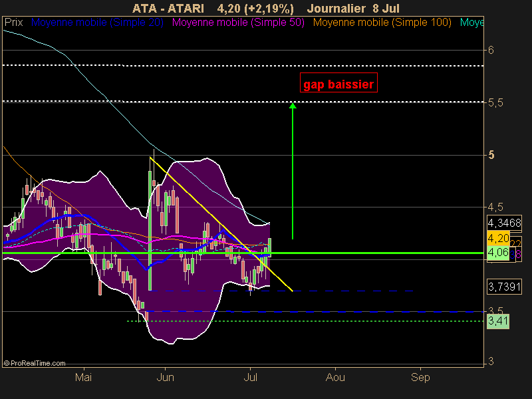Click the "4,3468" upper band price tag
Screen dimensions: 532x399
coord(504,223)
